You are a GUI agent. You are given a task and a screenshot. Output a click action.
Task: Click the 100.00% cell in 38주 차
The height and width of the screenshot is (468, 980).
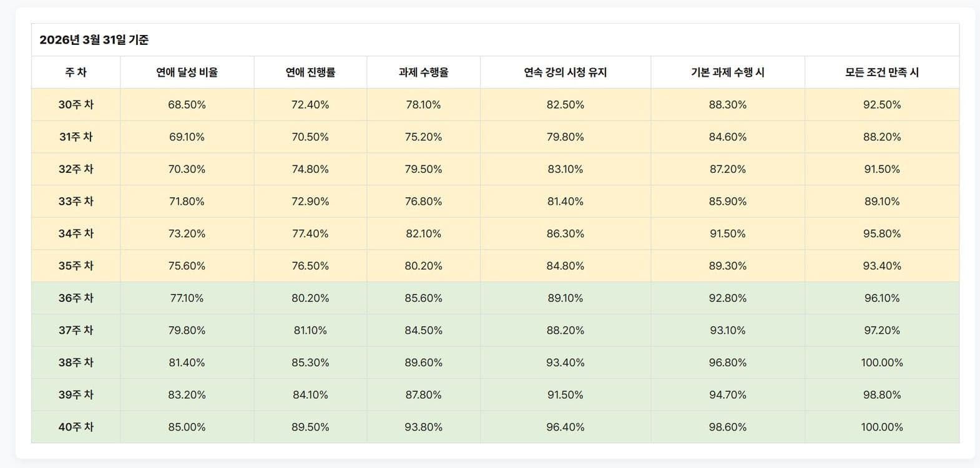tap(882, 363)
